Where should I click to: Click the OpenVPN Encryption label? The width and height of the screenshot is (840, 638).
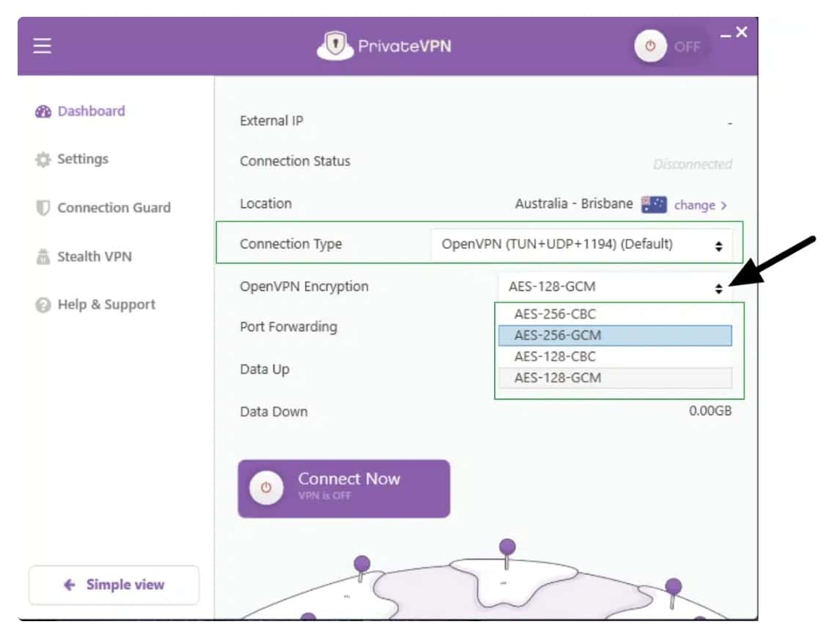[x=304, y=286]
